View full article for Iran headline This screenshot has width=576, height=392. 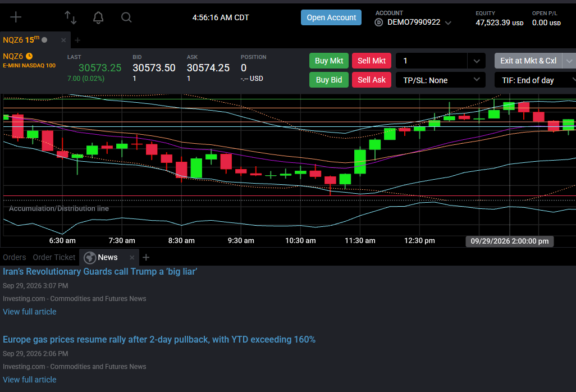click(x=30, y=312)
